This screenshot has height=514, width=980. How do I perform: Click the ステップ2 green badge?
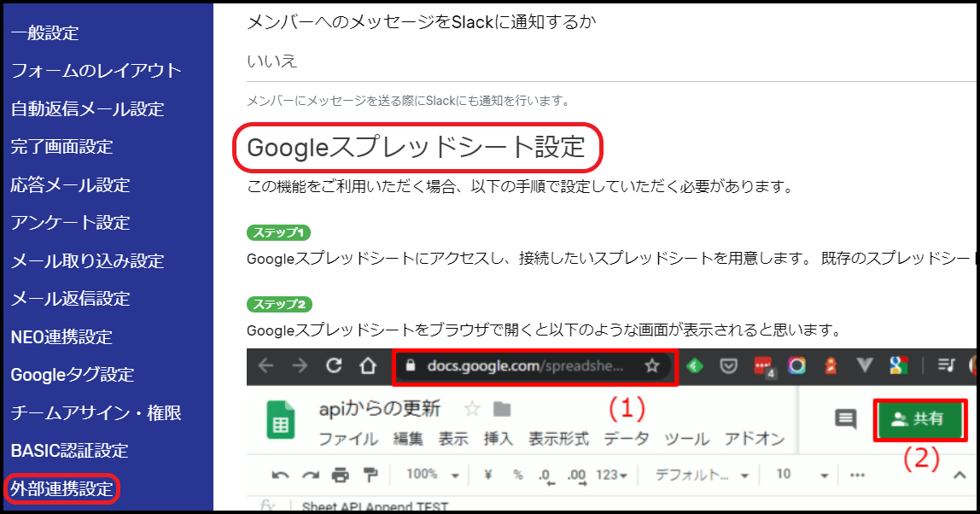[x=279, y=305]
